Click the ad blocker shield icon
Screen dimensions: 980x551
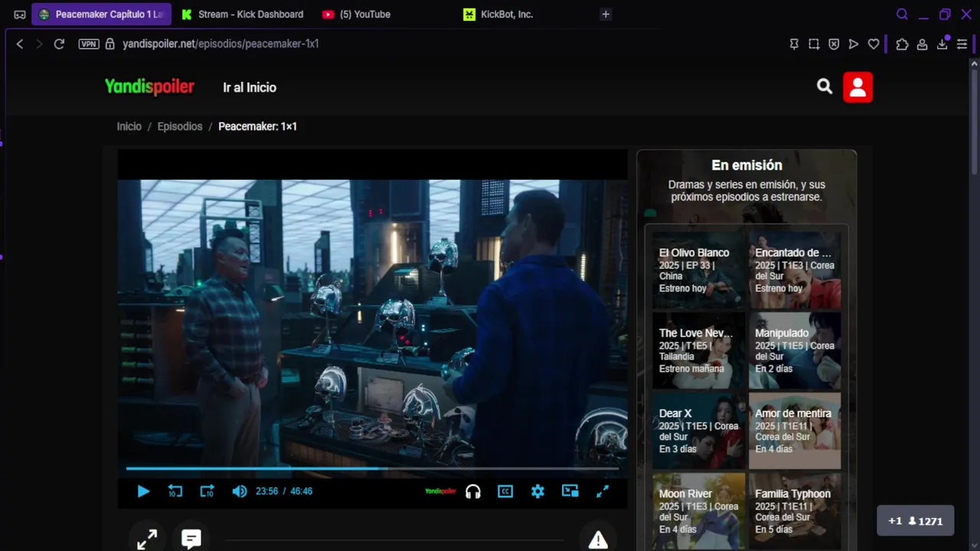(834, 44)
